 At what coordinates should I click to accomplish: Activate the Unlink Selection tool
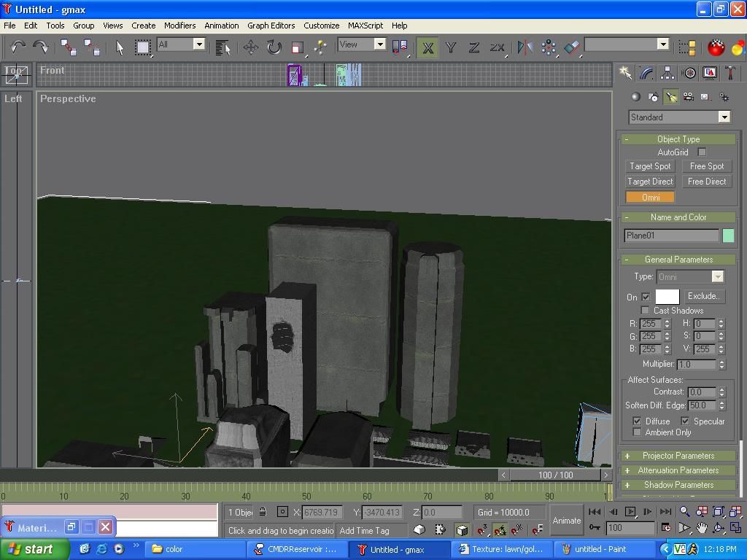tap(91, 47)
